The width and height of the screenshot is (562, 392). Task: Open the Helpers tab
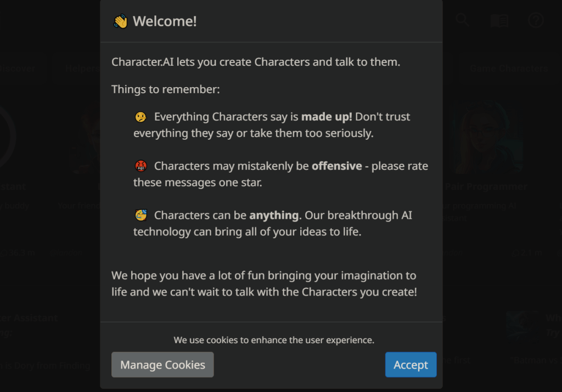[x=83, y=68]
